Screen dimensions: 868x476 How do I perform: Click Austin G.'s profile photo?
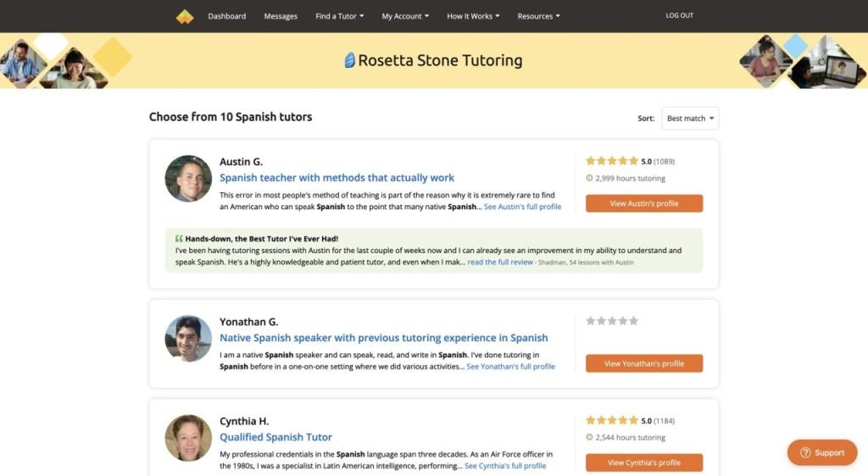click(x=188, y=179)
